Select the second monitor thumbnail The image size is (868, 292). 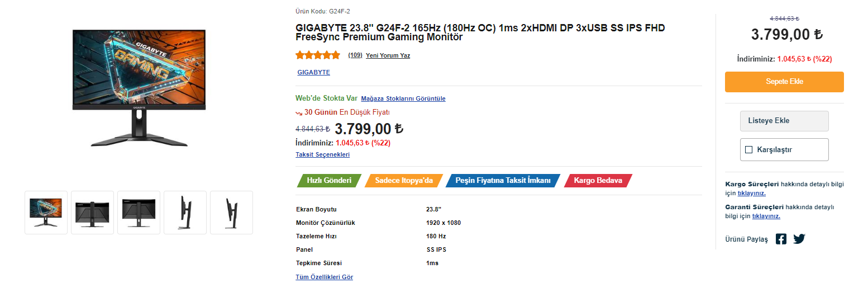[93, 213]
